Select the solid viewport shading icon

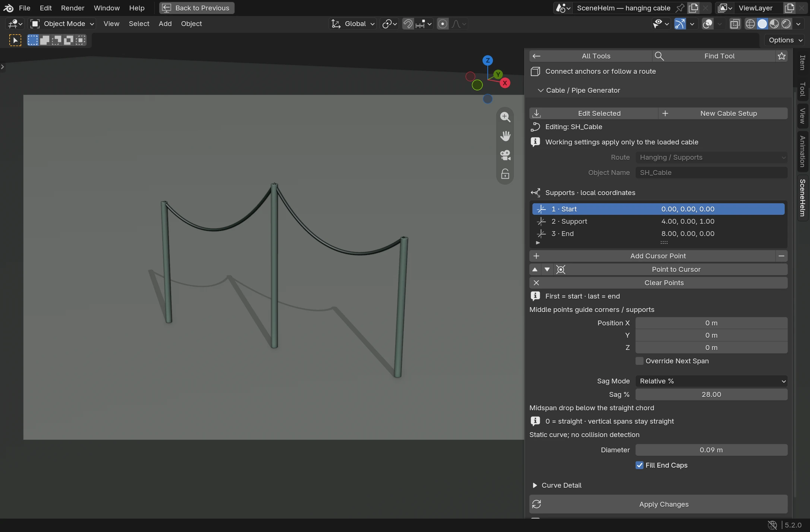[762, 24]
